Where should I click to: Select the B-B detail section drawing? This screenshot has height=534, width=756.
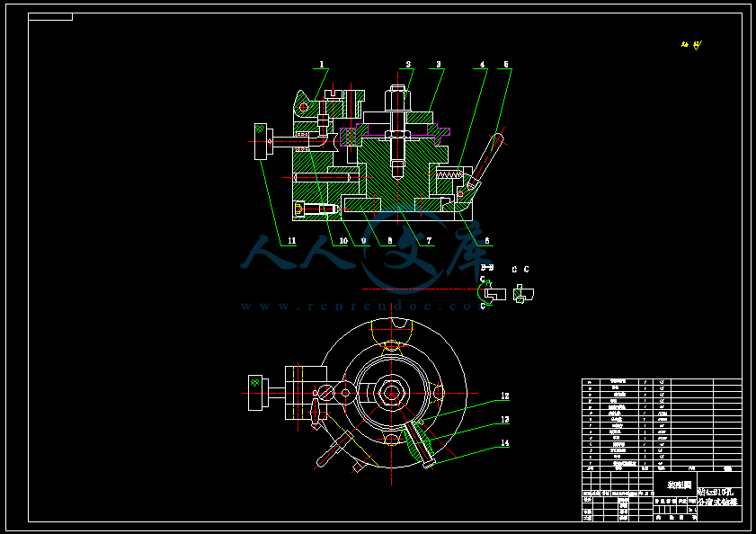point(492,293)
